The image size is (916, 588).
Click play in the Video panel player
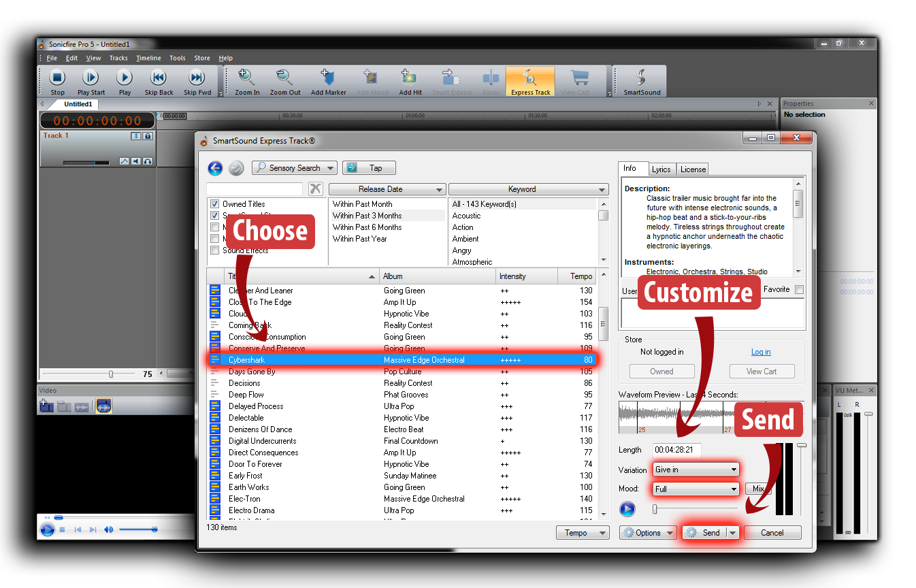(x=47, y=529)
